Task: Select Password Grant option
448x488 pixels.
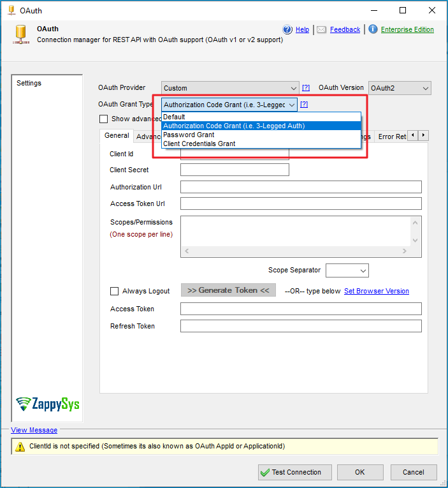Action: pyautogui.click(x=261, y=135)
